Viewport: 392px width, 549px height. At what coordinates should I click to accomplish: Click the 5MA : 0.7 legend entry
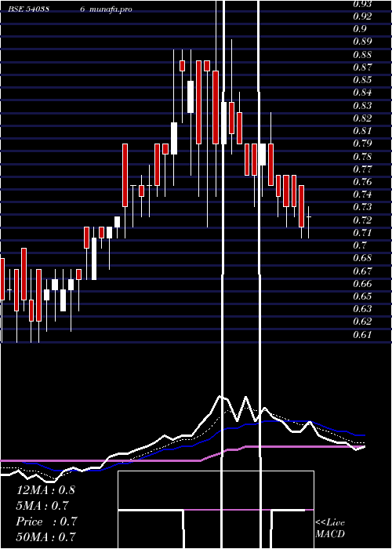click(42, 506)
